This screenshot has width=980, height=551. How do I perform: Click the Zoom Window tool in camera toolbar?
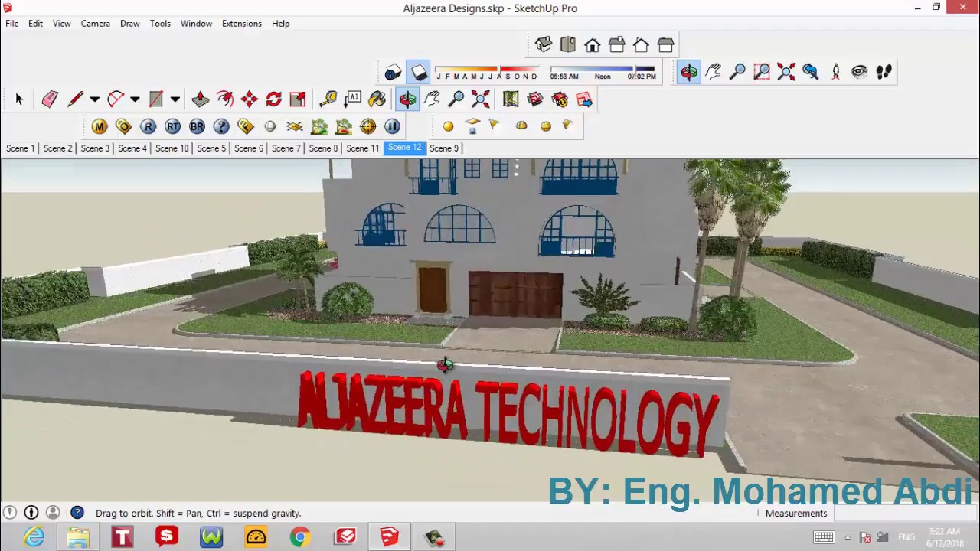[762, 72]
